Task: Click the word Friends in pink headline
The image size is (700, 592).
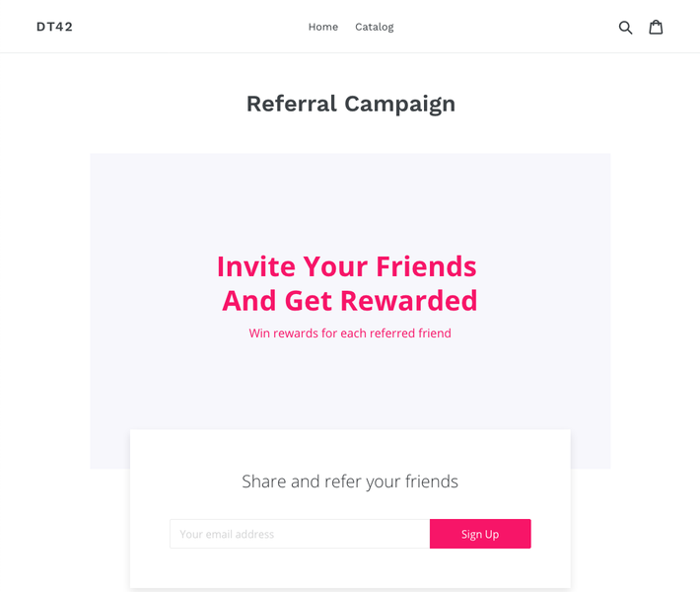Action: [426, 266]
